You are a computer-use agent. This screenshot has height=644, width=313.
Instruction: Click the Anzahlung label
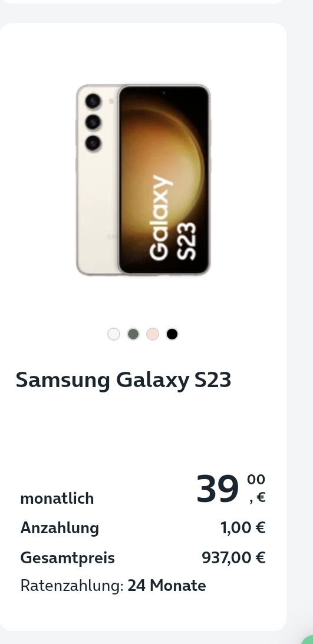point(60,528)
